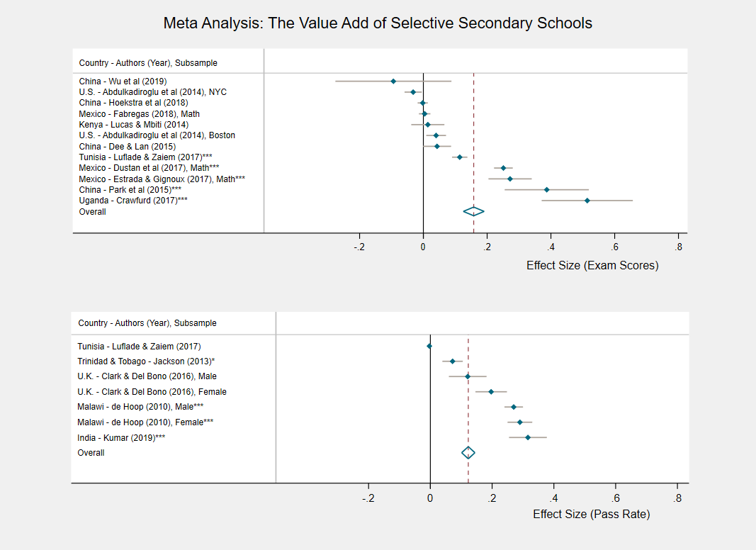Viewport: 756px width, 550px height.
Task: Select the China - Wu et al (2019) point marker
Action: 393,81
